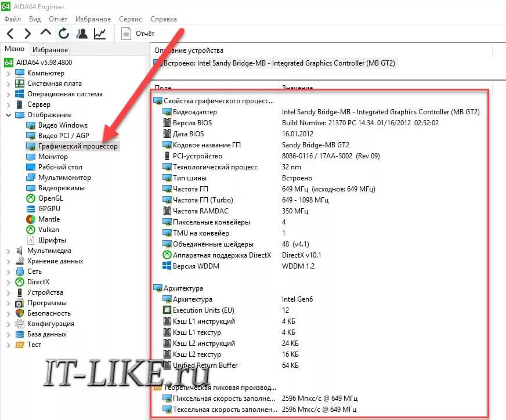
Task: Expand the Операционная система node
Action: [8, 95]
